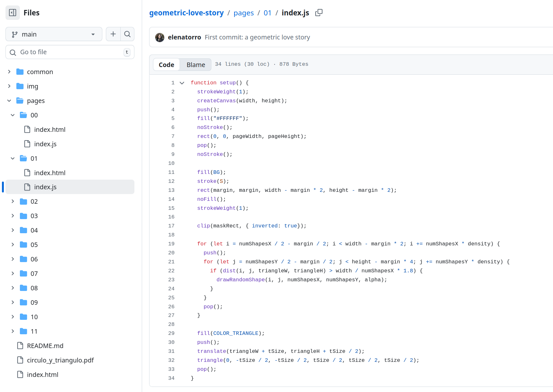Viewport: 553px width, 392px height.
Task: Open the README.md file
Action: click(45, 346)
